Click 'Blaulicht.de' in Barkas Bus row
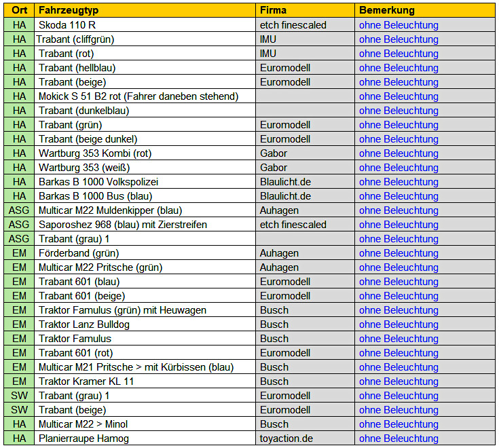499x448 pixels. (285, 196)
